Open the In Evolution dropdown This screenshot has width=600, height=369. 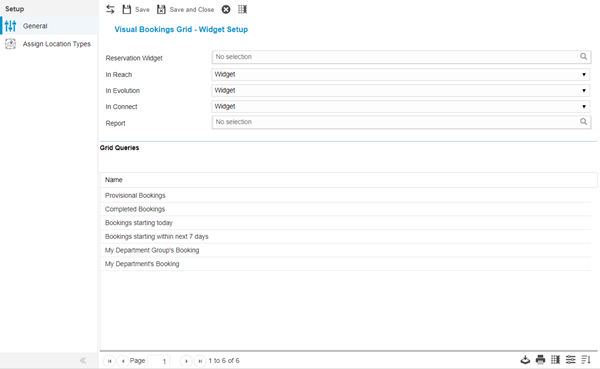point(401,90)
